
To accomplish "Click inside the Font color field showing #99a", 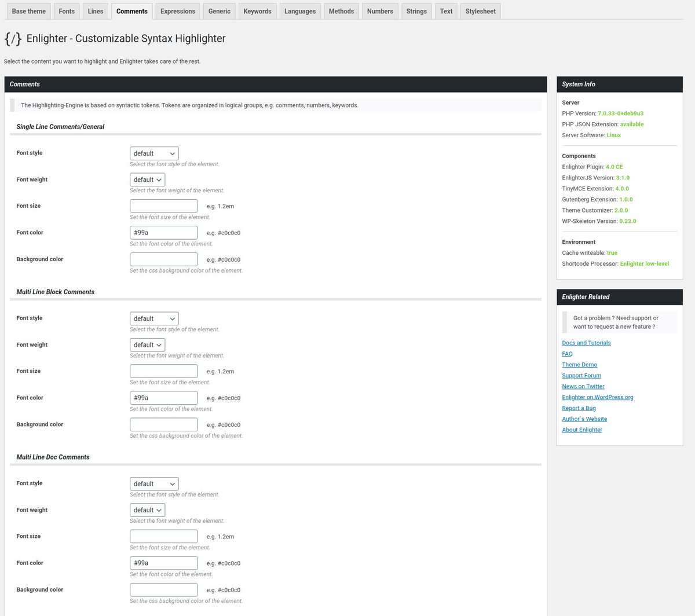I will point(163,232).
